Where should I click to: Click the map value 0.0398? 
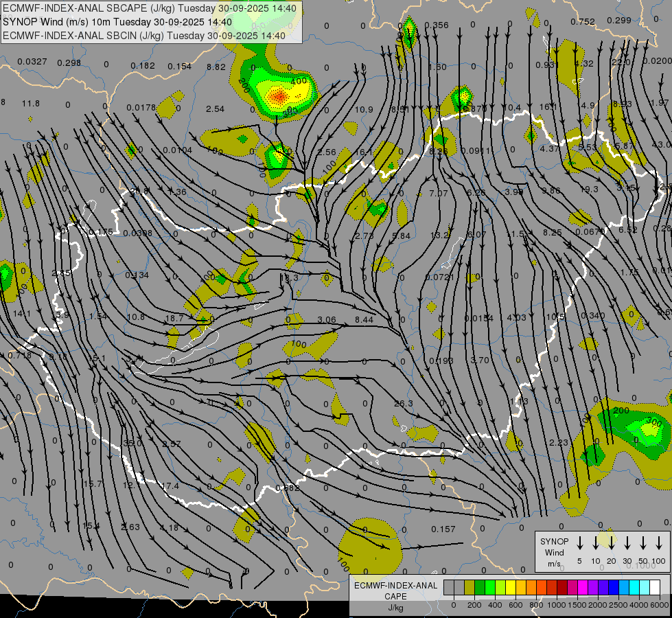point(137,233)
